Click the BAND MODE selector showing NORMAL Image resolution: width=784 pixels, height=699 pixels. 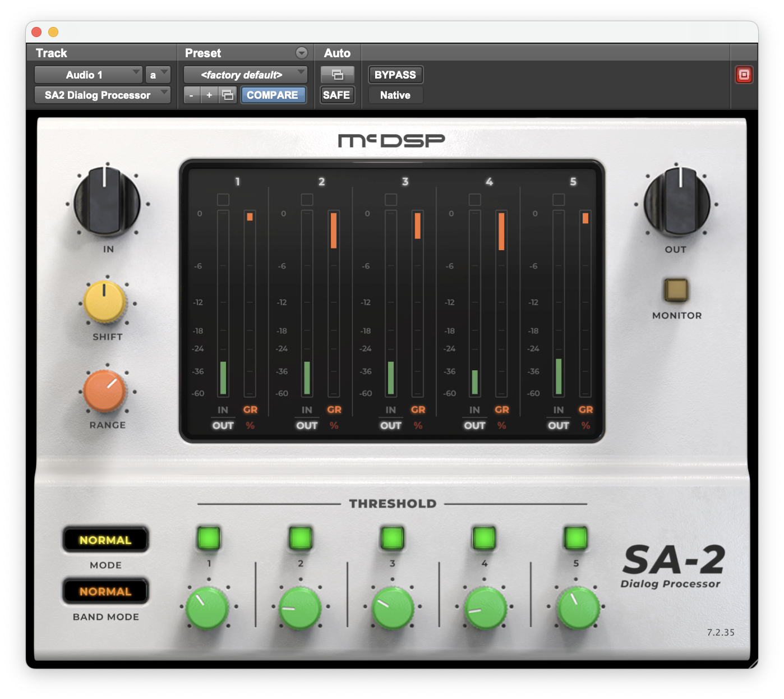(x=105, y=591)
